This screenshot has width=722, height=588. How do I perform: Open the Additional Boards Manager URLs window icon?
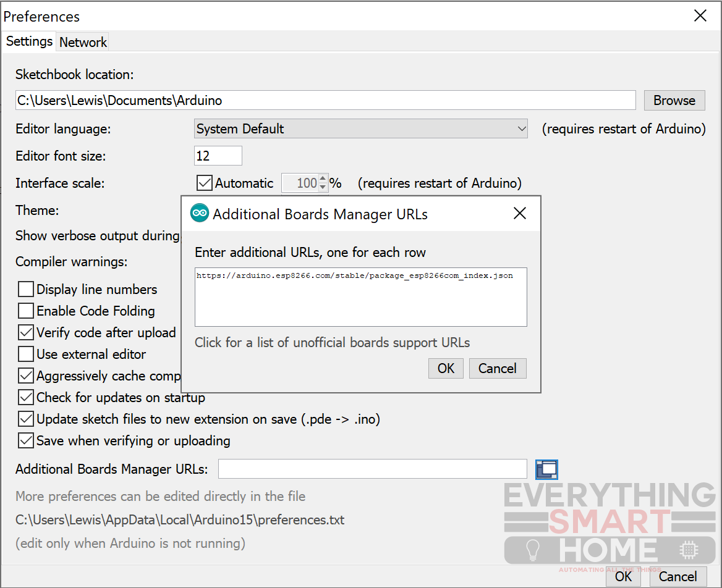[x=546, y=469]
